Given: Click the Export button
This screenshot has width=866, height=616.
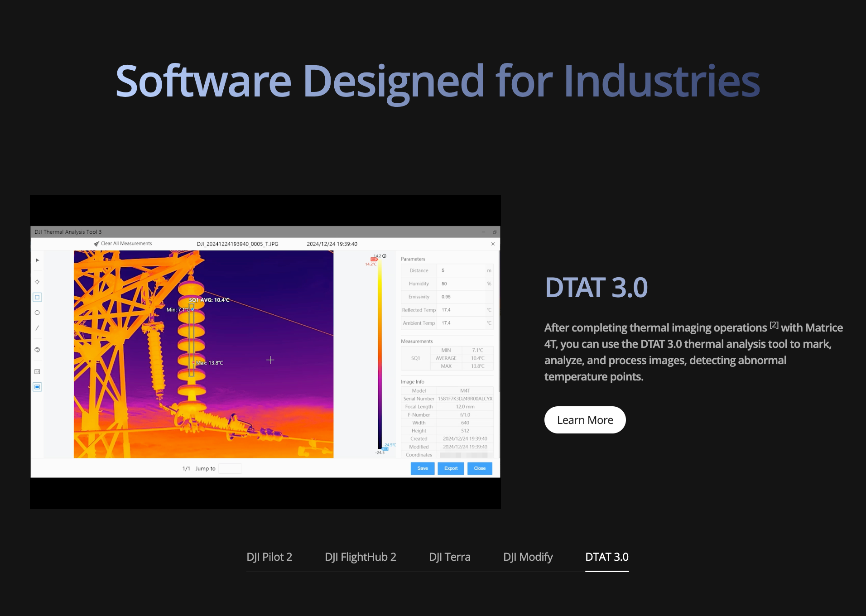Looking at the screenshot, I should pos(451,468).
